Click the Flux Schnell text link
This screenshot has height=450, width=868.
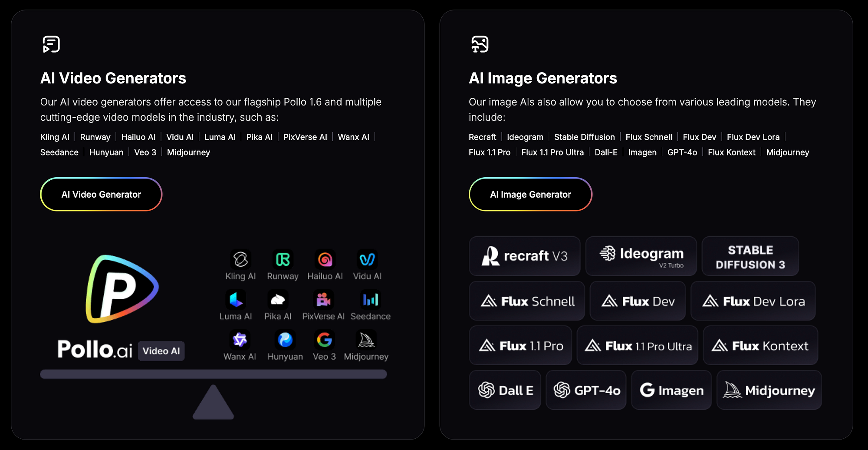click(x=649, y=137)
